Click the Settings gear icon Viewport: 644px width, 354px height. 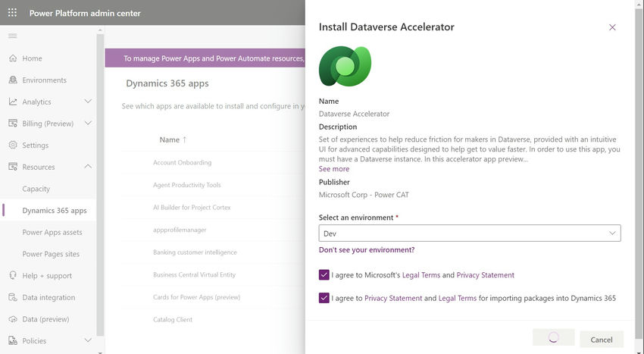[x=13, y=145]
